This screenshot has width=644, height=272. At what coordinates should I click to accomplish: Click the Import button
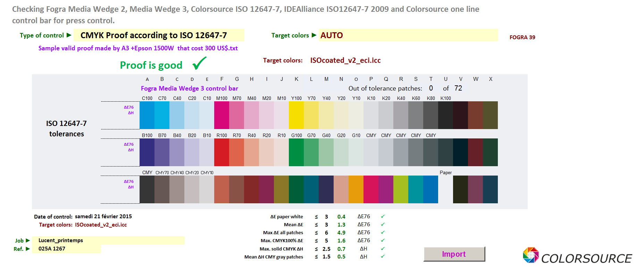454,254
